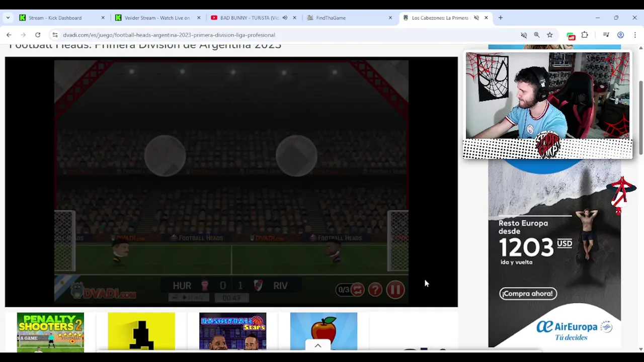Click the browser forward arrow
The image size is (644, 362).
[23, 35]
